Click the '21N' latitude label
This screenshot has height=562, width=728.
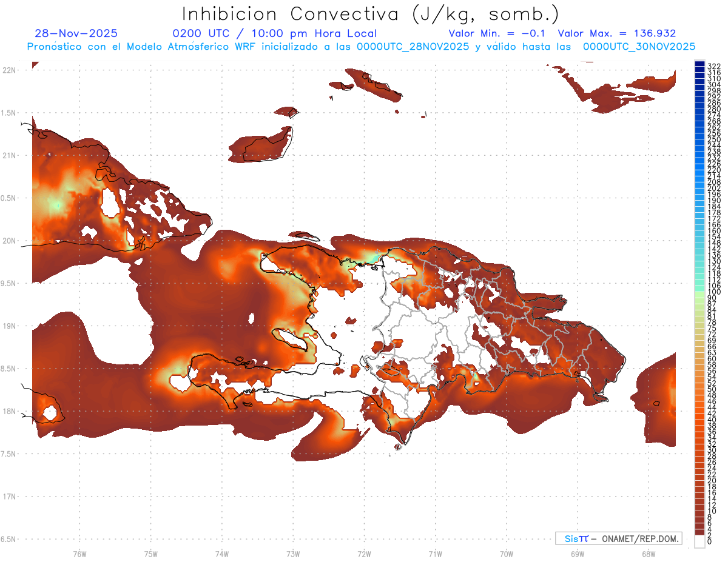(x=9, y=156)
